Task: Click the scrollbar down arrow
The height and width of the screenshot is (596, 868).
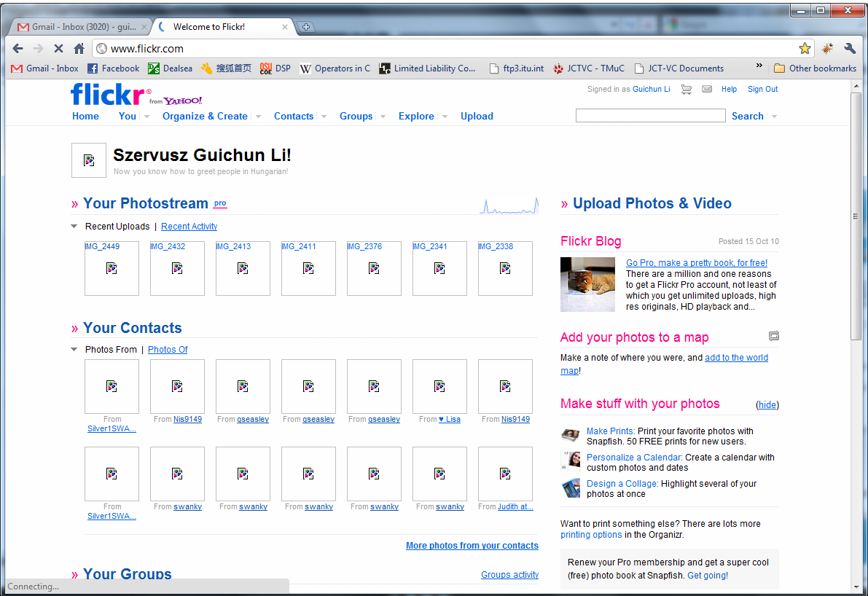Action: pyautogui.click(x=856, y=587)
